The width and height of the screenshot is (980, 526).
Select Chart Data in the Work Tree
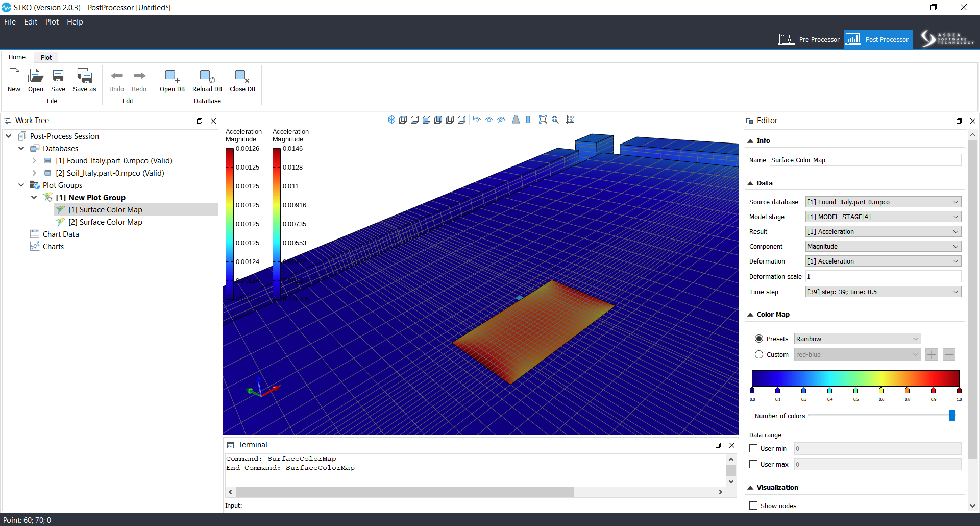click(61, 234)
